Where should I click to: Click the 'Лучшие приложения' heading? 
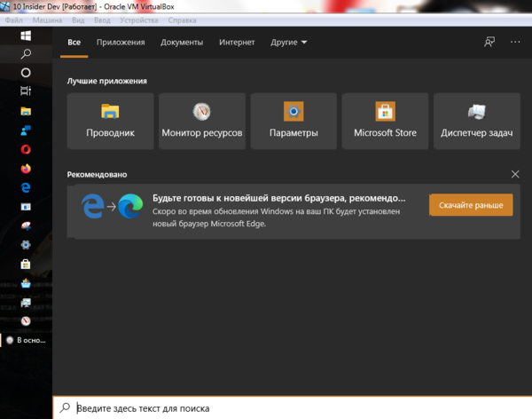click(x=107, y=81)
